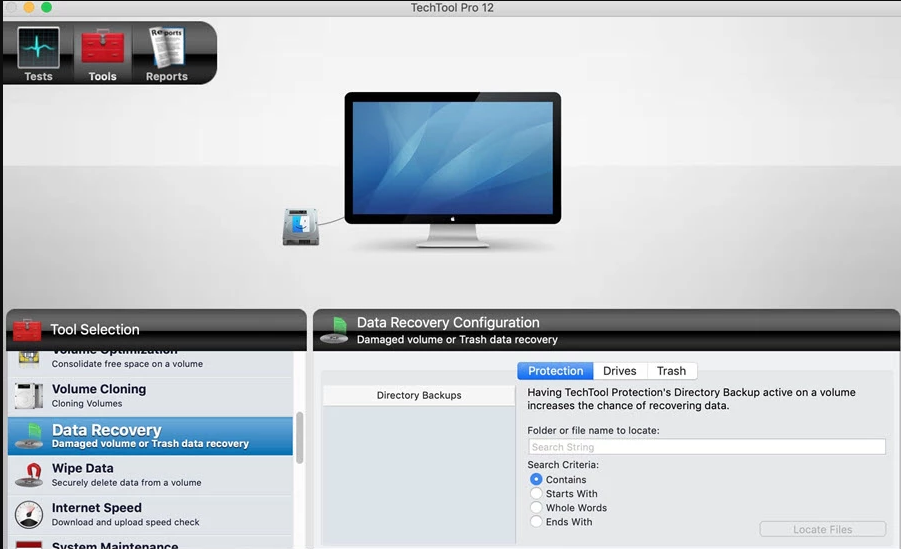Viewport: 901px width, 549px height.
Task: Click the Search String input field
Action: 707,447
